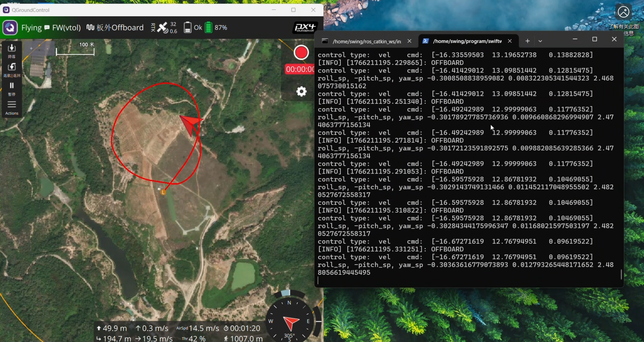Screen dimensions: 644x342
Task: Click the vehicle messages speech-bubble icon
Action: (47, 27)
